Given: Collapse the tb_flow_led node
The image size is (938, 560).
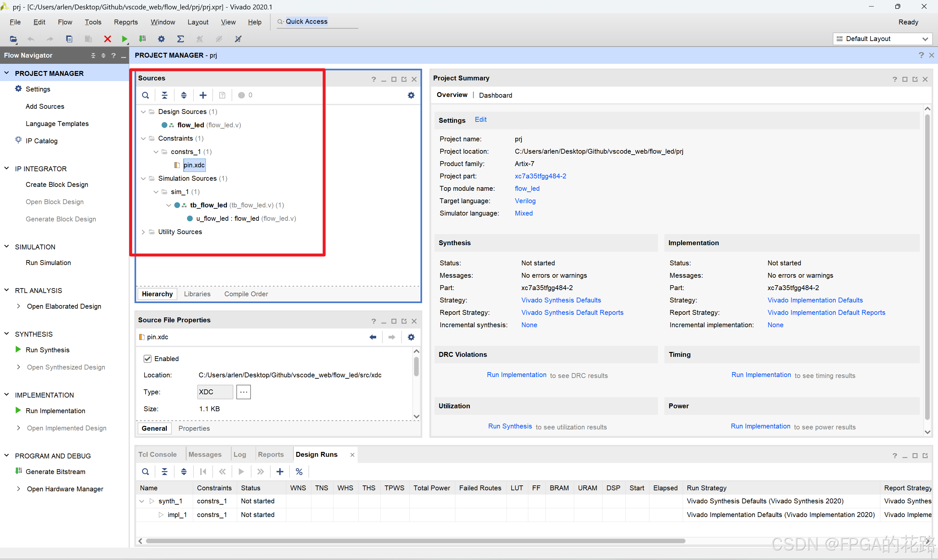Looking at the screenshot, I should 169,205.
